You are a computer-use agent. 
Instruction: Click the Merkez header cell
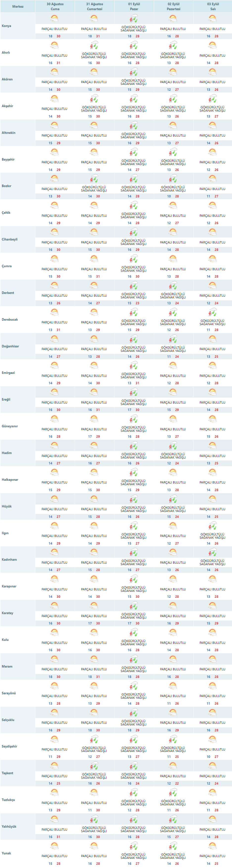18,6
